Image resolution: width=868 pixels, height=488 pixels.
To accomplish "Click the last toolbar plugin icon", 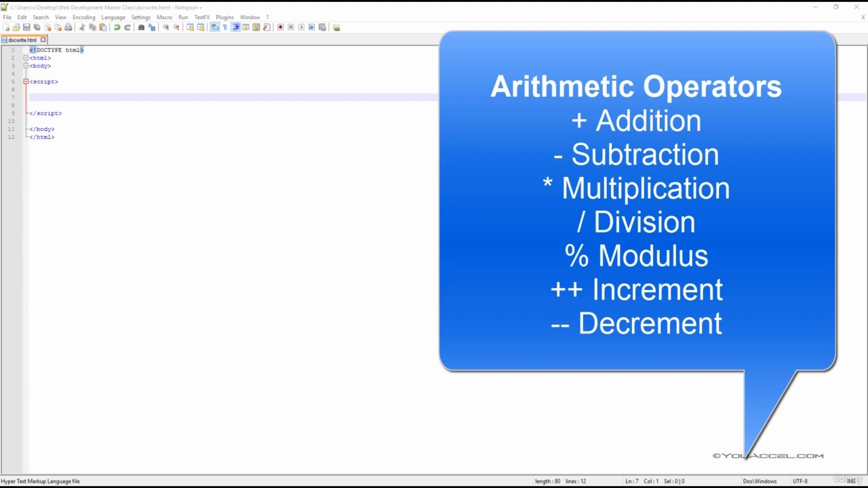I will point(336,27).
